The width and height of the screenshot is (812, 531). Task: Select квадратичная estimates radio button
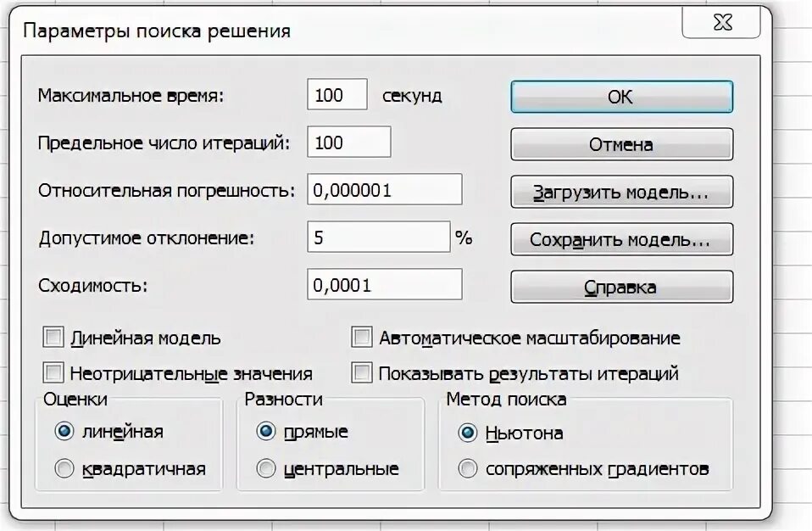click(x=64, y=468)
